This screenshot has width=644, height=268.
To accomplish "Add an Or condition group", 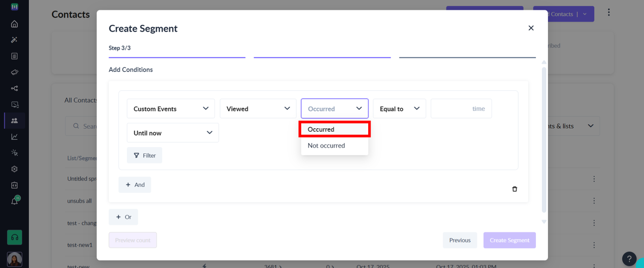I will point(123,217).
